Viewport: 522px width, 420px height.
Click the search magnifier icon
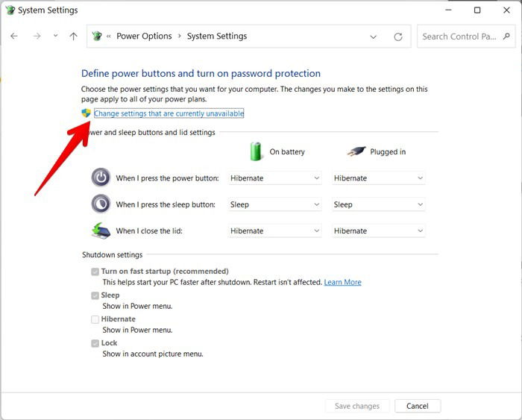[506, 36]
